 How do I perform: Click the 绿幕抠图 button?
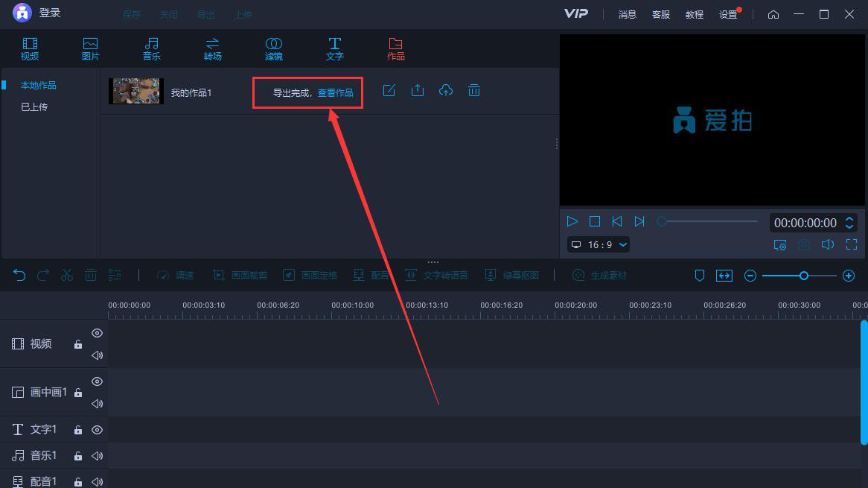click(x=512, y=276)
